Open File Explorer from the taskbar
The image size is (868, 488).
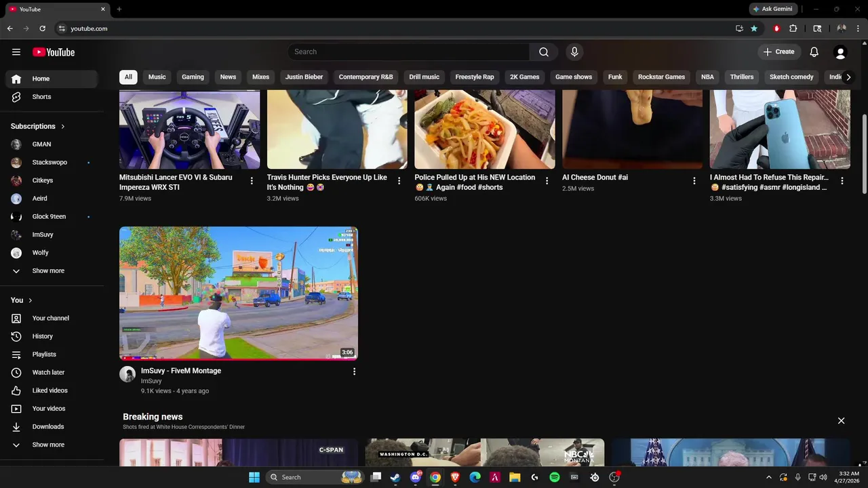[515, 477]
